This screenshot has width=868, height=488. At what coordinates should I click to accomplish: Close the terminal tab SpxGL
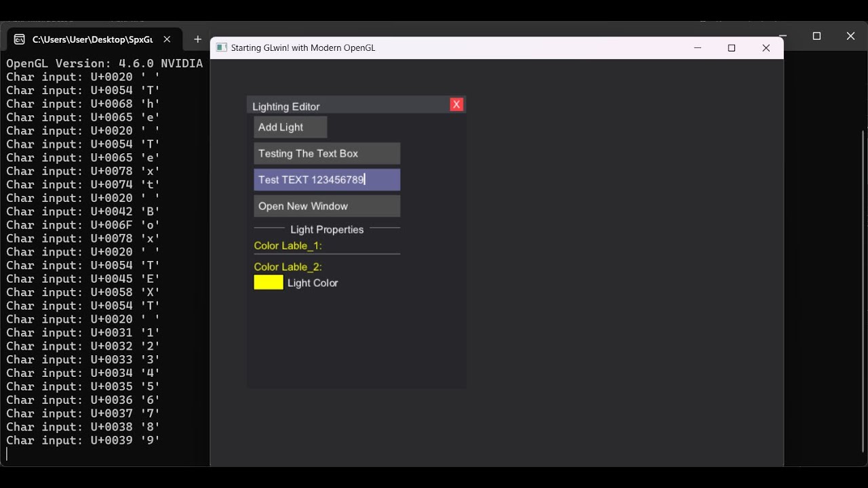click(167, 39)
